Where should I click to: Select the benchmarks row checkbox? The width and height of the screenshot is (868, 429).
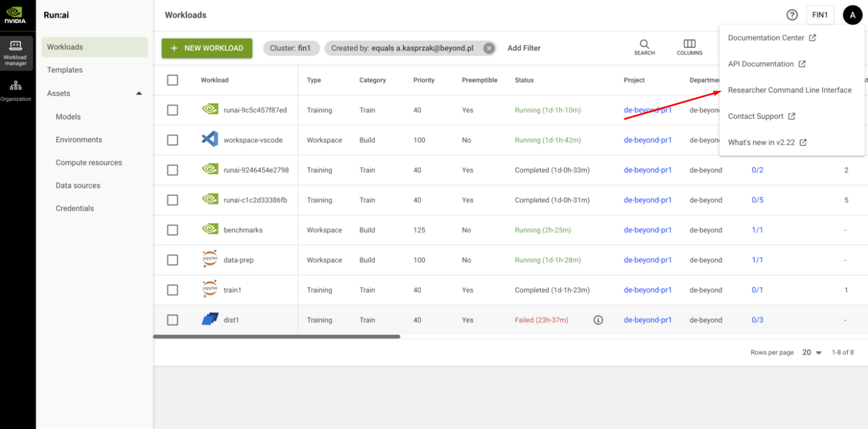point(173,230)
